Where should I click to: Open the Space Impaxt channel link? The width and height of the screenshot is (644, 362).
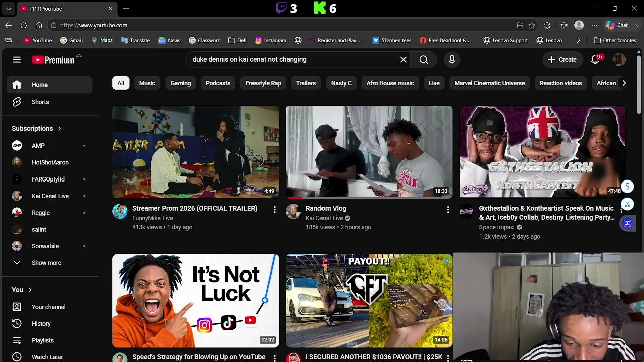click(497, 227)
